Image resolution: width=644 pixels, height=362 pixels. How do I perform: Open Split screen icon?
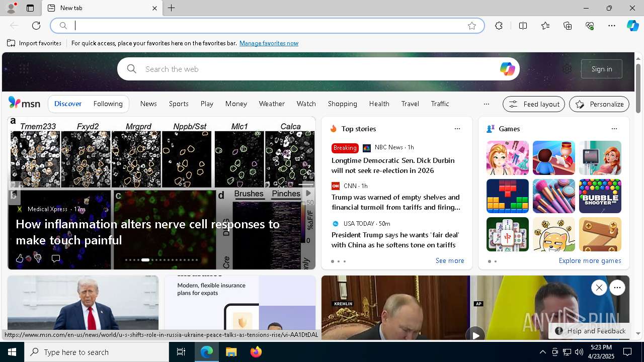click(523, 26)
